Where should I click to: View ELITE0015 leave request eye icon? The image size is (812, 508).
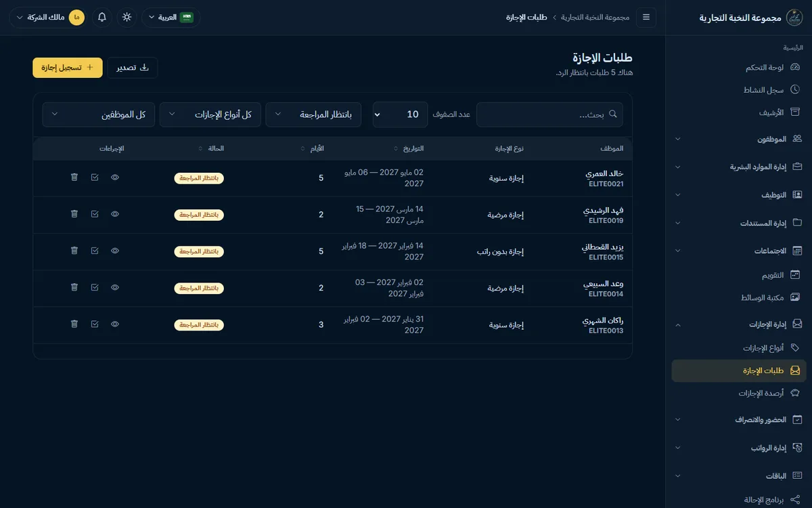(x=115, y=250)
